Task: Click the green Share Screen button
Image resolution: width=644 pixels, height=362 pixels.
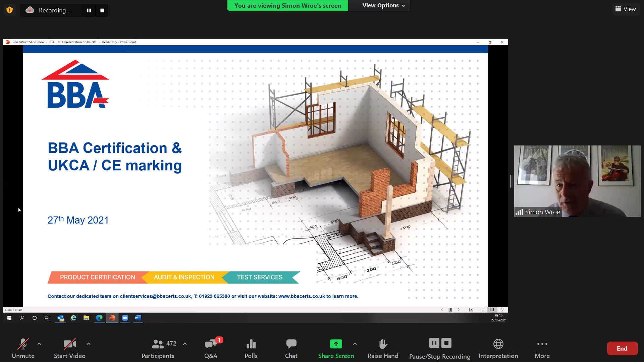Action: click(336, 349)
